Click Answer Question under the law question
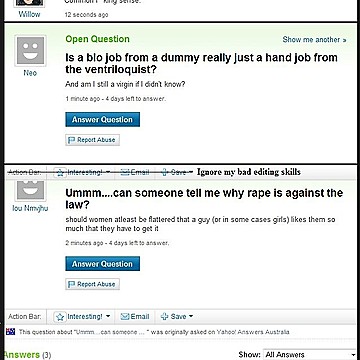 [102, 264]
